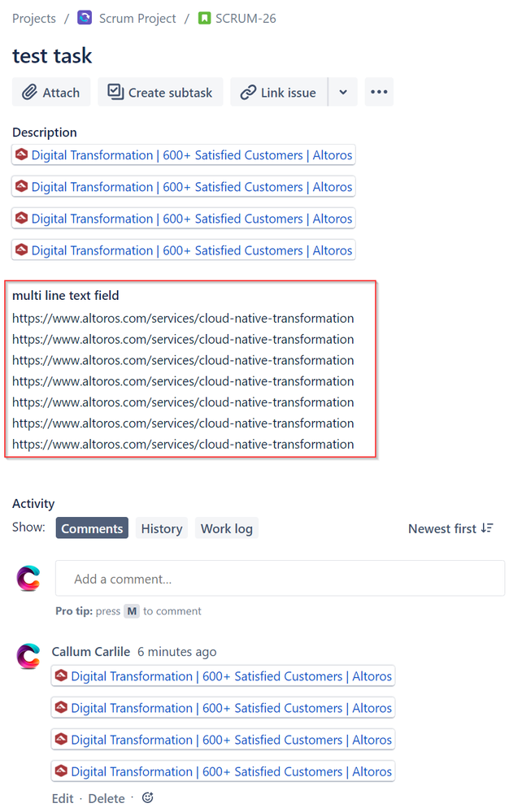Open the Newest first sort dropdown
The width and height of the screenshot is (522, 812).
click(x=442, y=528)
